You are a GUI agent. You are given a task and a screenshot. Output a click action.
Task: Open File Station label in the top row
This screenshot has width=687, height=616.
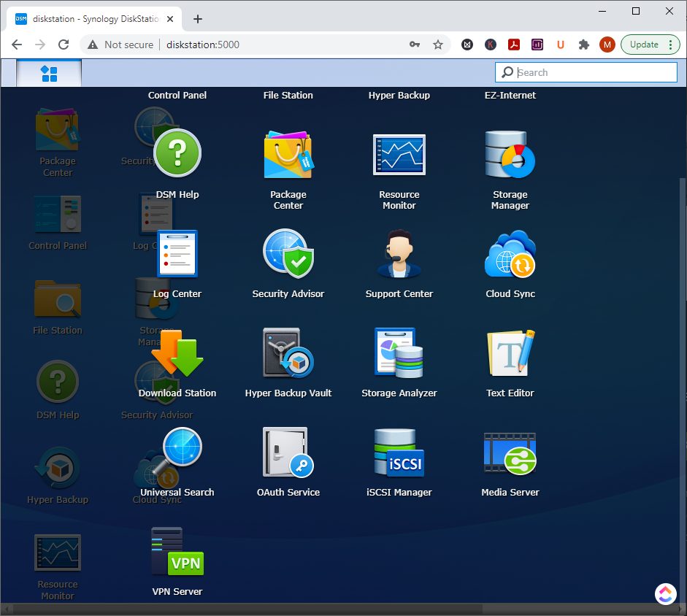(288, 95)
